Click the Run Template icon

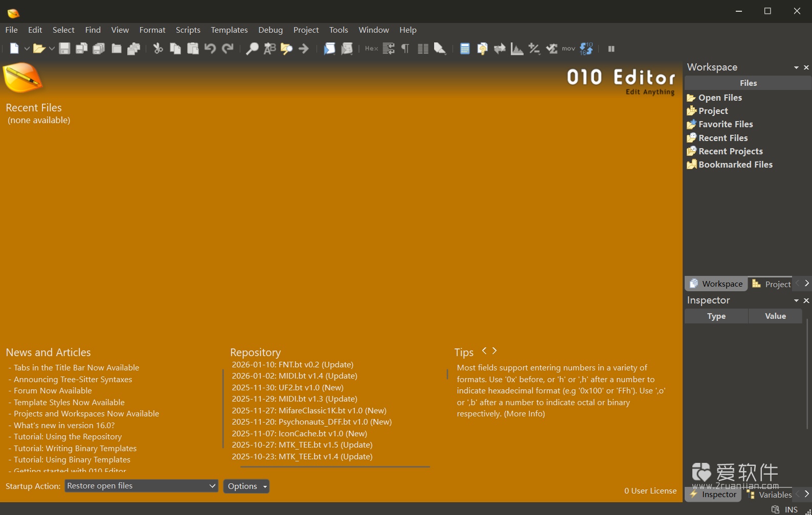point(347,49)
